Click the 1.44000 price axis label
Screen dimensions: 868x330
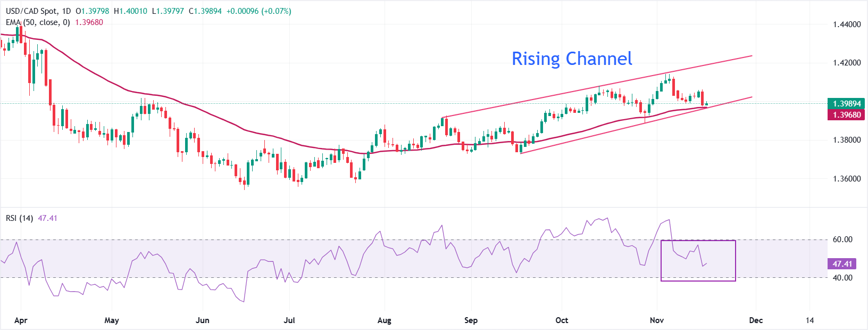tap(847, 24)
